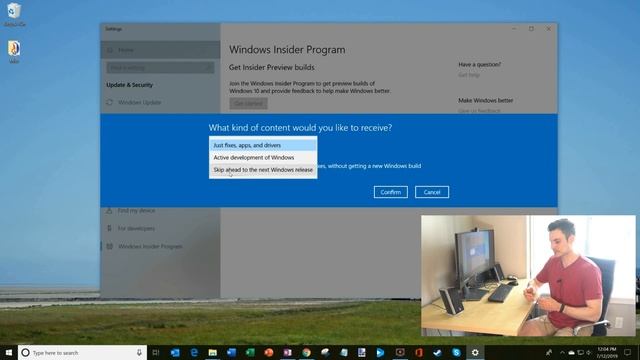640x360 pixels.
Task: Click the 'Get help' link
Action: pos(469,75)
